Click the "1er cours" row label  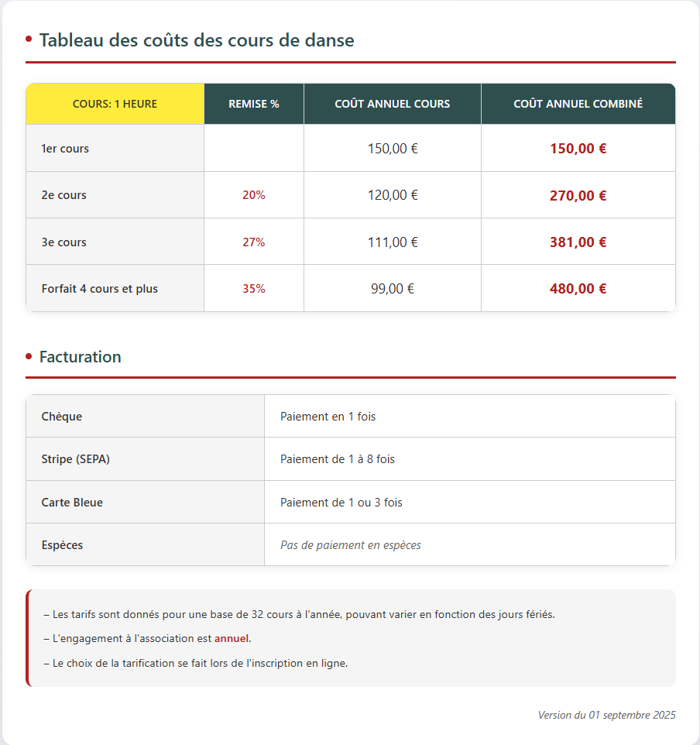65,149
